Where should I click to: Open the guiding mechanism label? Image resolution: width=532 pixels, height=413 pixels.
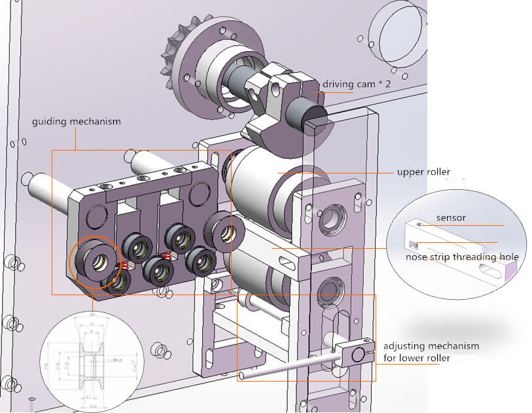77,122
